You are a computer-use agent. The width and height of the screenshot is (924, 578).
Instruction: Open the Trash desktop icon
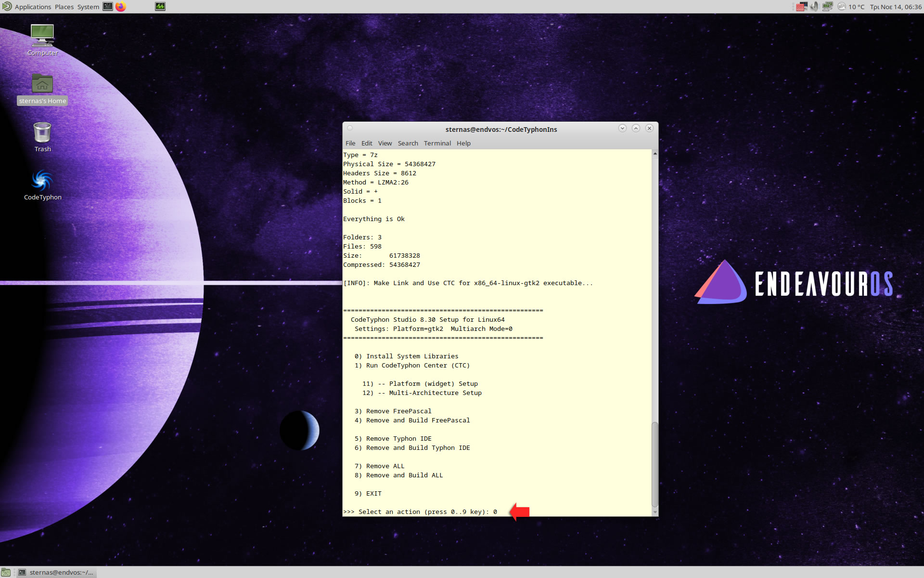coord(42,137)
